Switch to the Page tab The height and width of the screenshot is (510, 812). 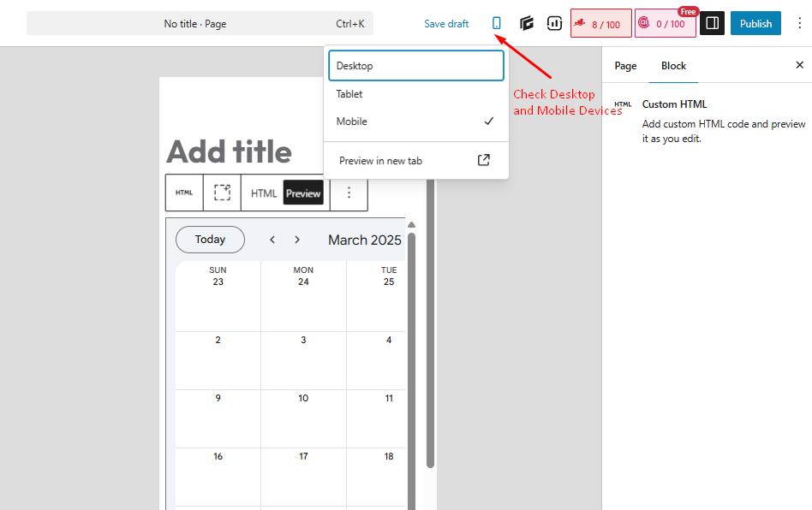click(625, 66)
